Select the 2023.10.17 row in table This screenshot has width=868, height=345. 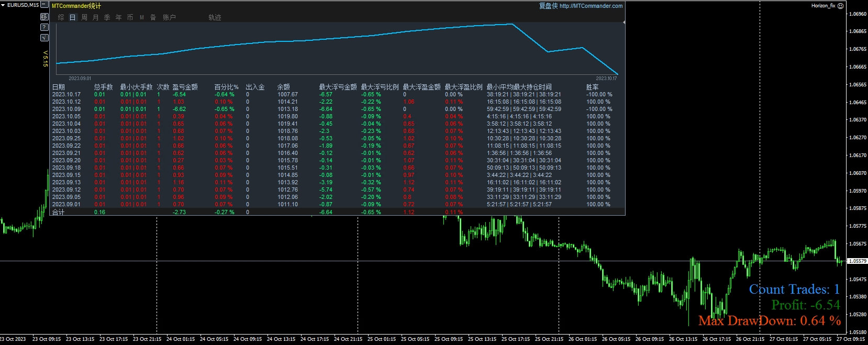(66, 95)
